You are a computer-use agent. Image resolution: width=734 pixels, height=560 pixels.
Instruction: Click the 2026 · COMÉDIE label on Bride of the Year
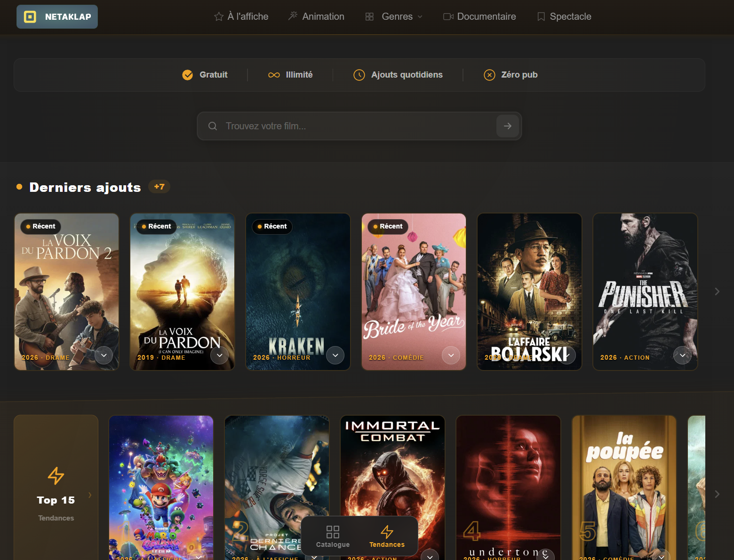pos(396,358)
